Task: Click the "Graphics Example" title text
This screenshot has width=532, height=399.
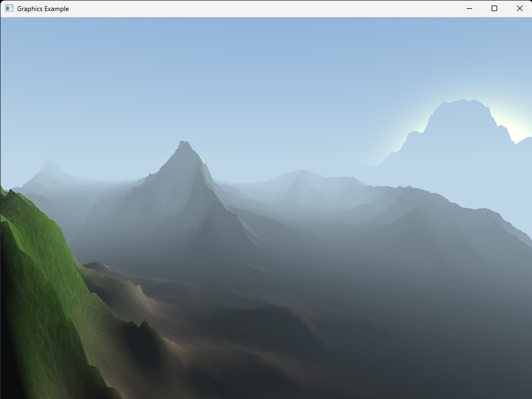Action: (x=43, y=9)
